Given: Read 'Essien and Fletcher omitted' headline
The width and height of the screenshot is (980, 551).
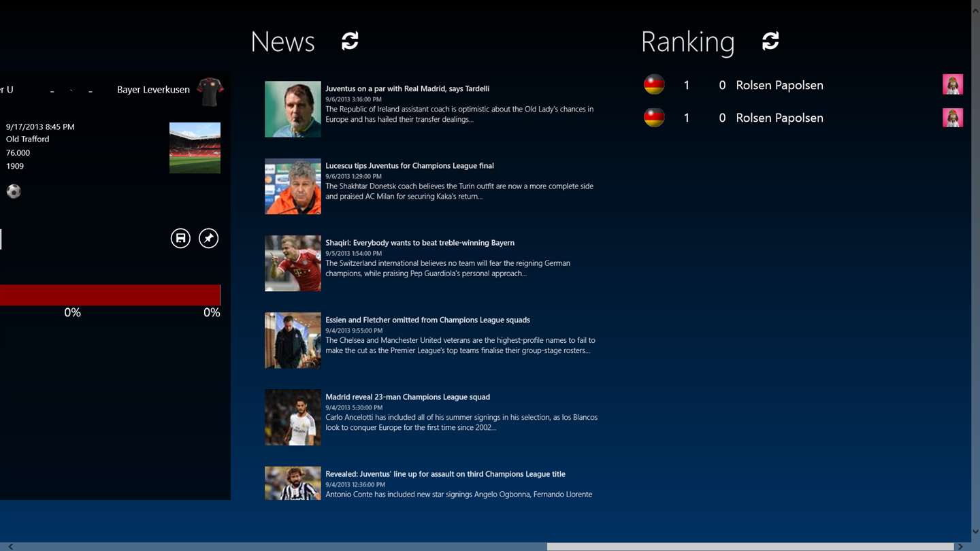Looking at the screenshot, I should tap(427, 320).
